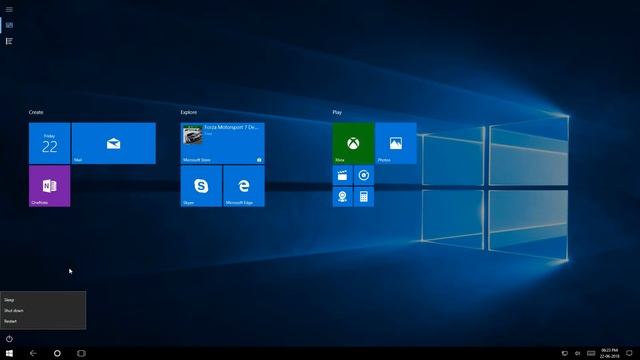
Task: Open the Groove Music disc tile
Action: click(x=364, y=176)
